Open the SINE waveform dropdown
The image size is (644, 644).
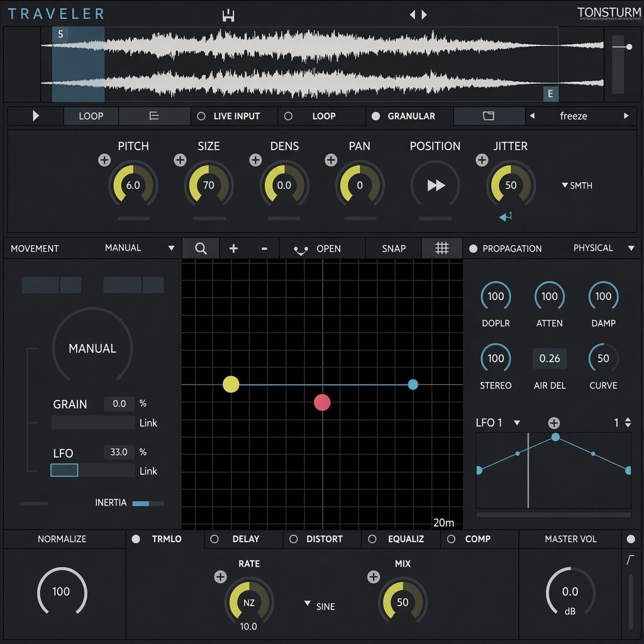pyautogui.click(x=319, y=606)
